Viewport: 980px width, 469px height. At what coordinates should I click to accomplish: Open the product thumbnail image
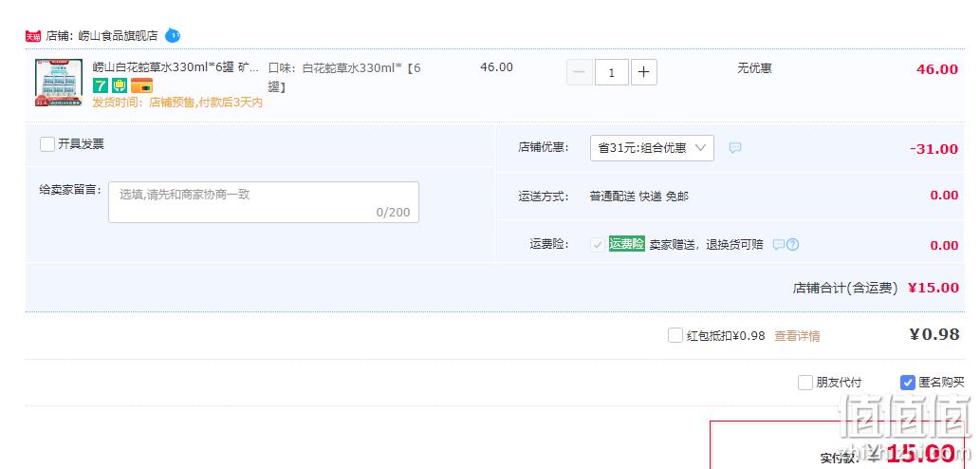pyautogui.click(x=59, y=83)
